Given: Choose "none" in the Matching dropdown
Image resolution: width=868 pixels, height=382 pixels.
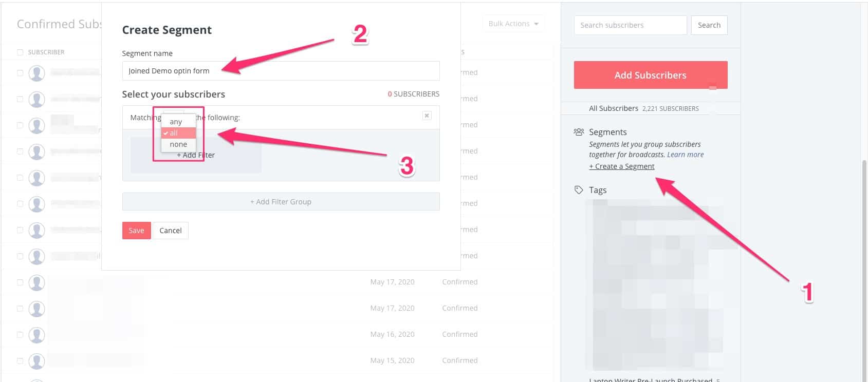Looking at the screenshot, I should point(178,144).
